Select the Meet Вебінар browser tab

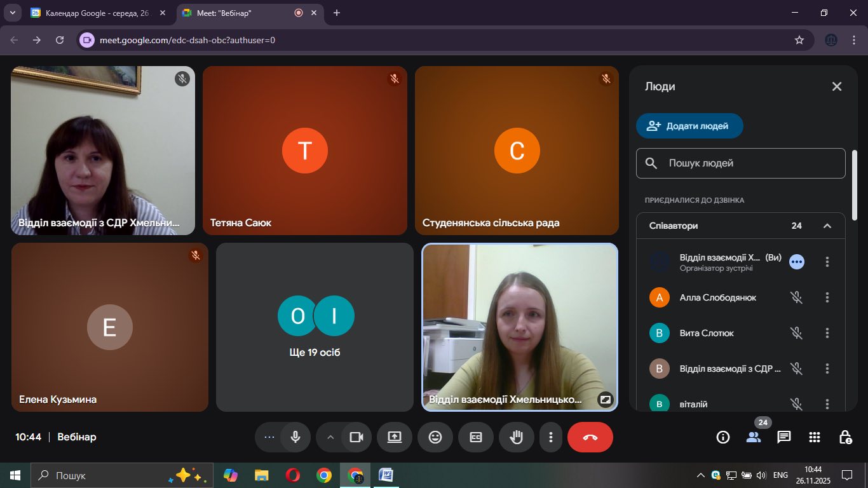click(x=235, y=13)
